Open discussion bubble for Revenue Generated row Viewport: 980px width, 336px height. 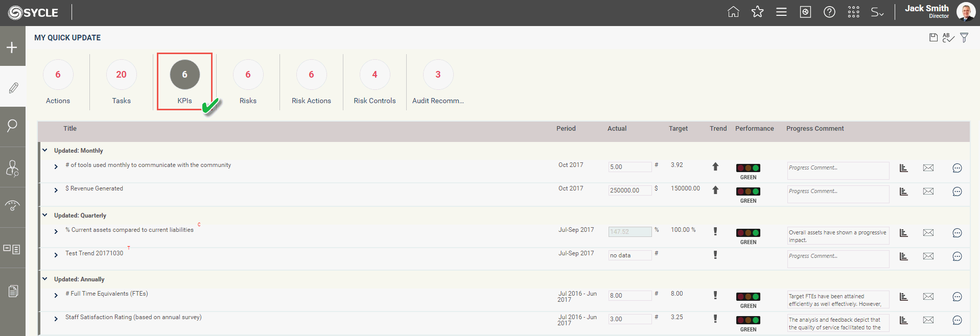(957, 191)
